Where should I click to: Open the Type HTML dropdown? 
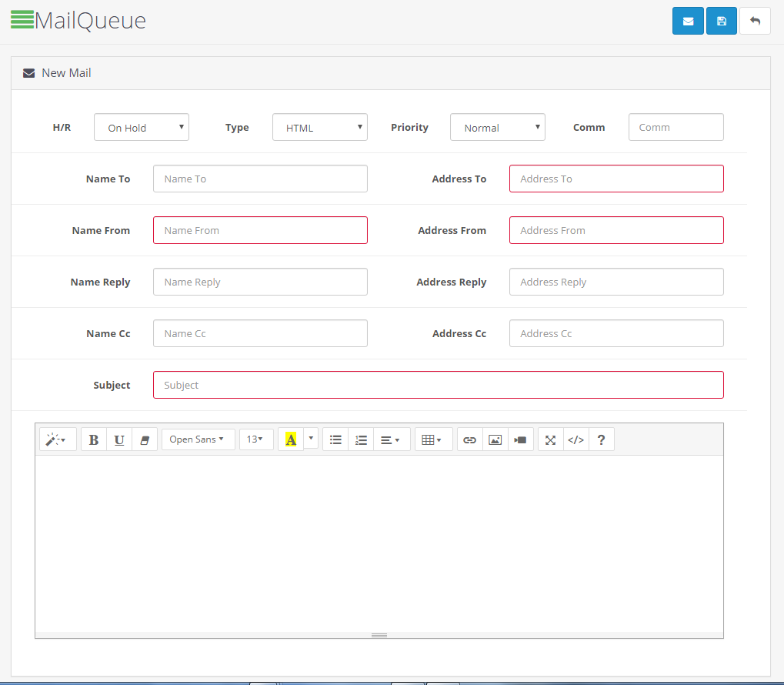coord(320,127)
